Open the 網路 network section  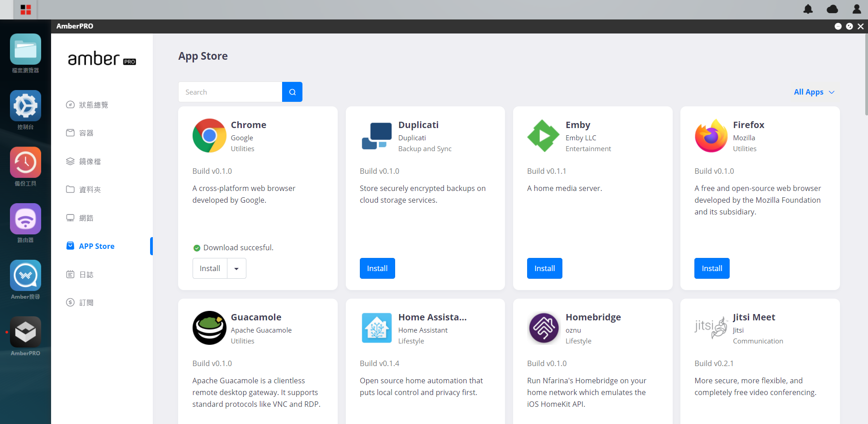pos(80,218)
